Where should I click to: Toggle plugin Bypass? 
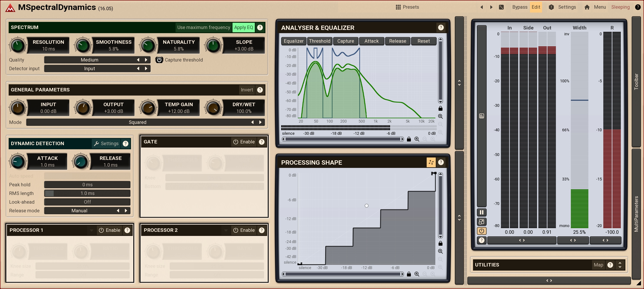(x=520, y=7)
